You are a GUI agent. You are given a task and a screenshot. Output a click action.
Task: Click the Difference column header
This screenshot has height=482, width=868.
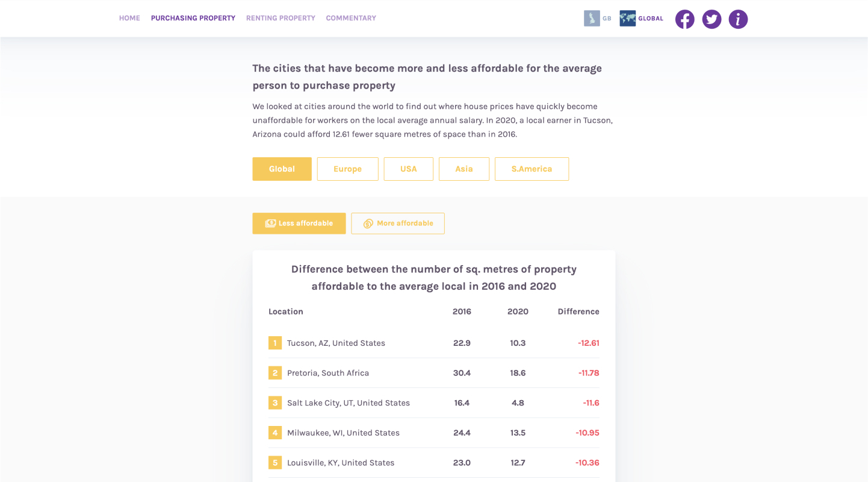click(x=578, y=311)
